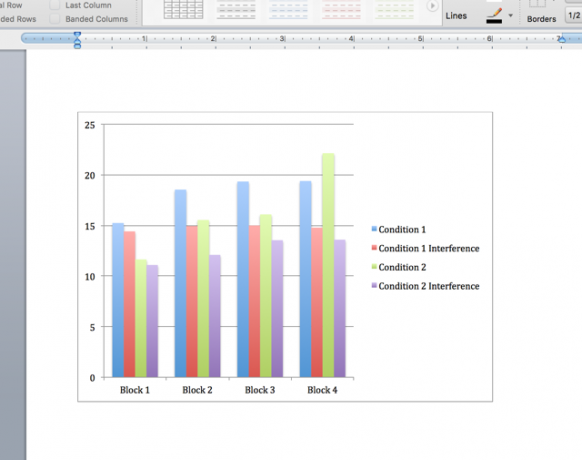Viewport: 582px width, 460px height.
Task: Select the green Condition 2 bar in Block 4
Action: click(328, 265)
